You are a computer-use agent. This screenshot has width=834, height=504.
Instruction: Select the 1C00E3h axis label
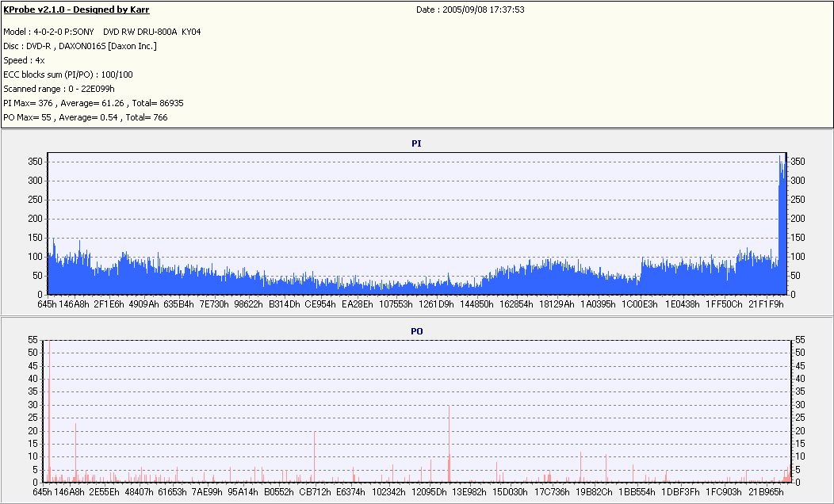(x=640, y=304)
